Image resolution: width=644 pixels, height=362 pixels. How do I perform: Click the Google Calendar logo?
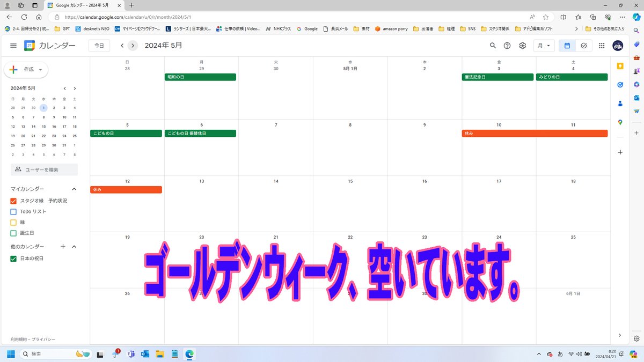(x=30, y=46)
